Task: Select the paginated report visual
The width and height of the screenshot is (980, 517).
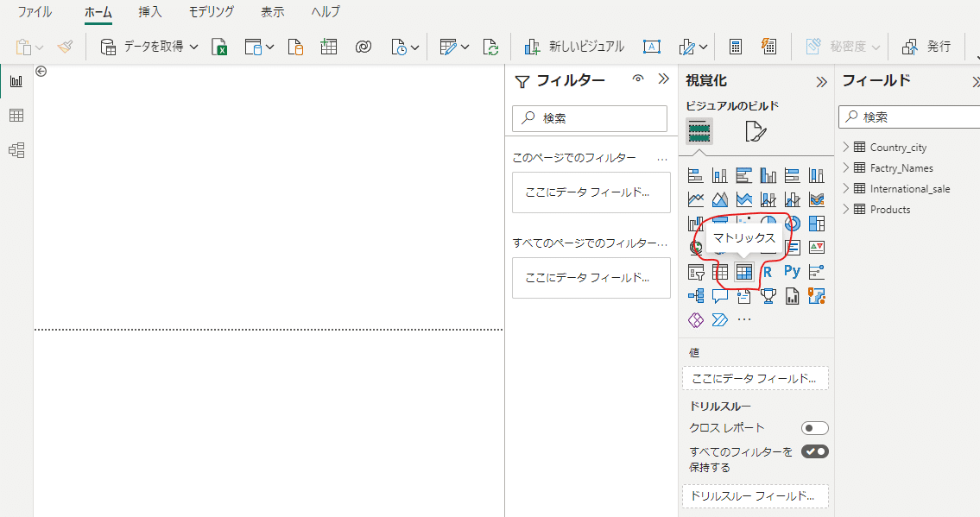Action: 793,296
